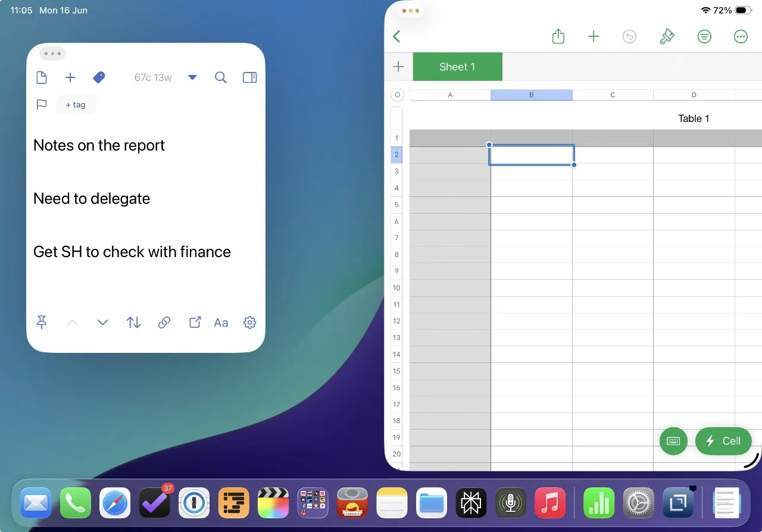Open the link tool in notes toolbar

pos(164,323)
